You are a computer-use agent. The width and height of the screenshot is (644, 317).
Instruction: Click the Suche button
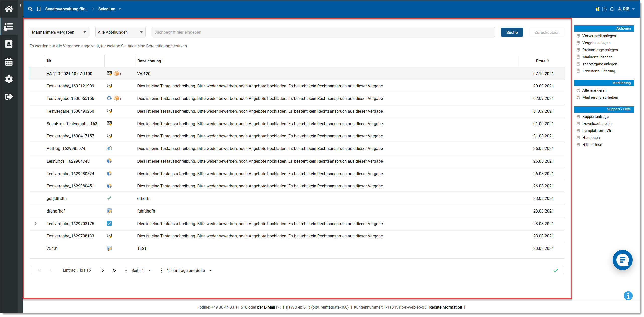pyautogui.click(x=512, y=32)
